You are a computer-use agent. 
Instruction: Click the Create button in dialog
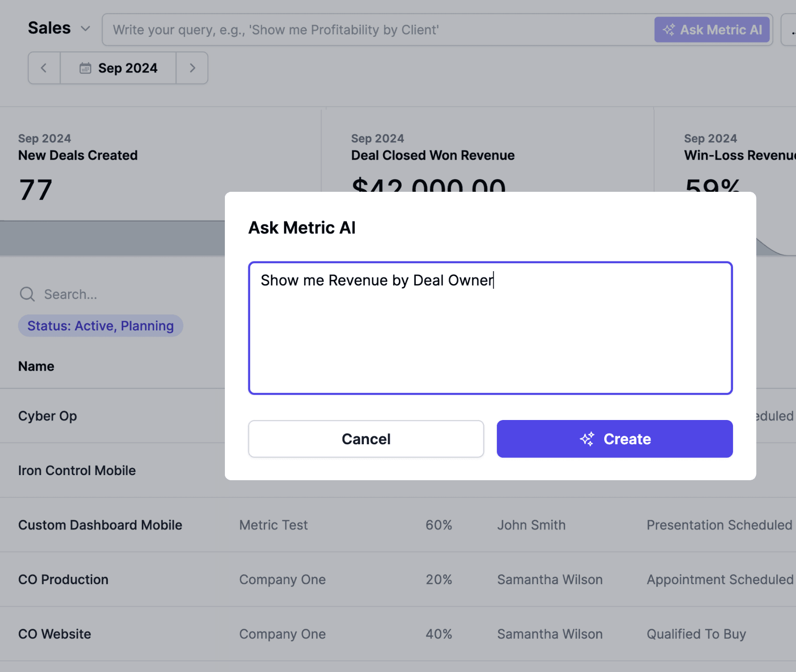pos(614,439)
